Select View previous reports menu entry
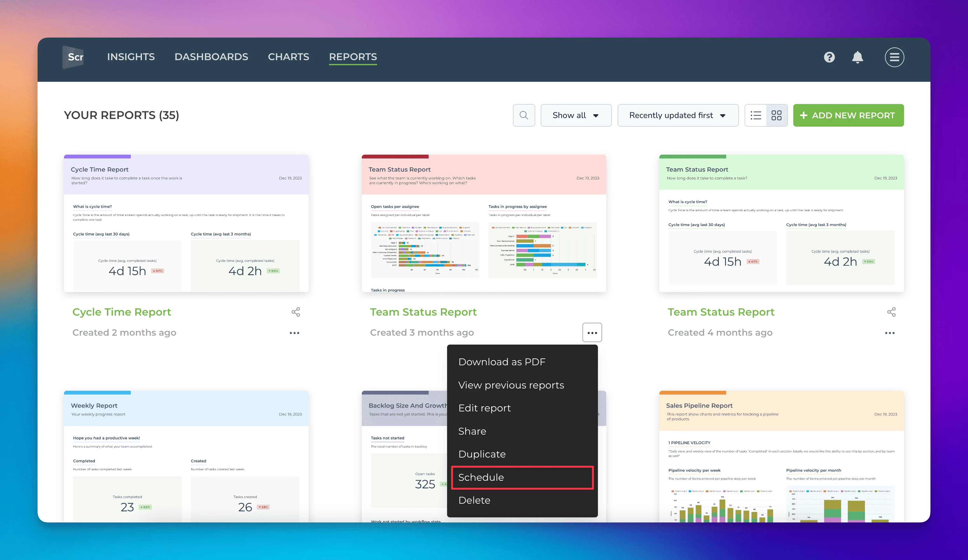968x560 pixels. click(522, 385)
